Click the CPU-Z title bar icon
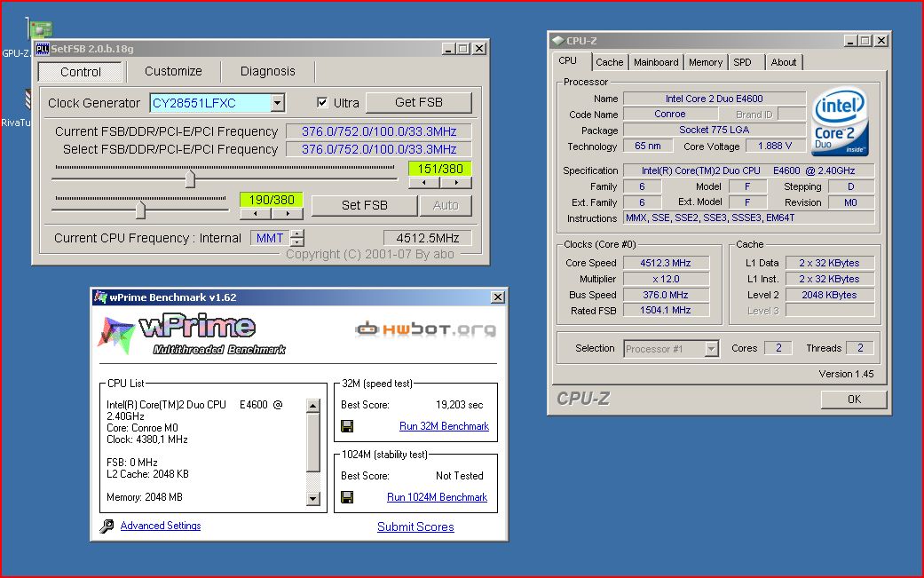 [x=557, y=41]
